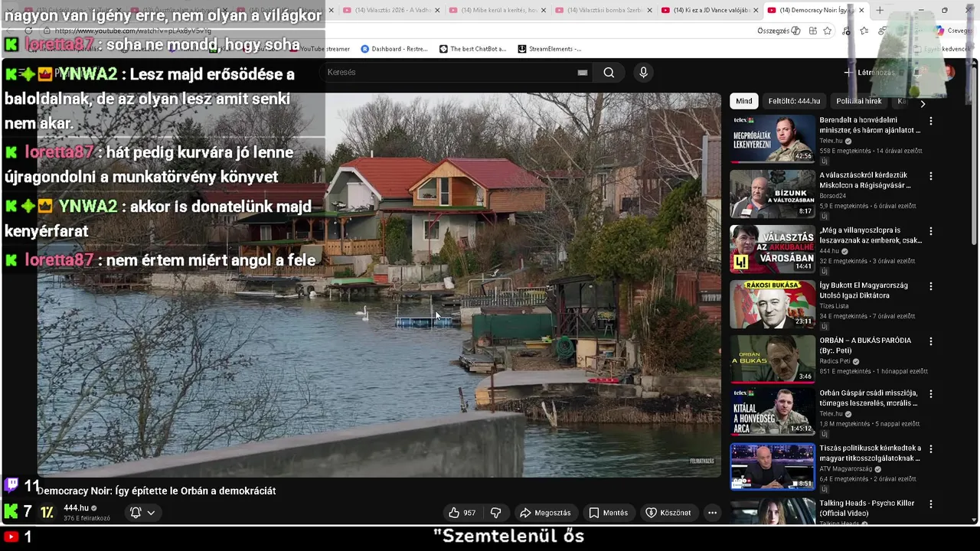Screen dimensions: 980x551
Task: Dislike the video with thumbs down
Action: (495, 513)
